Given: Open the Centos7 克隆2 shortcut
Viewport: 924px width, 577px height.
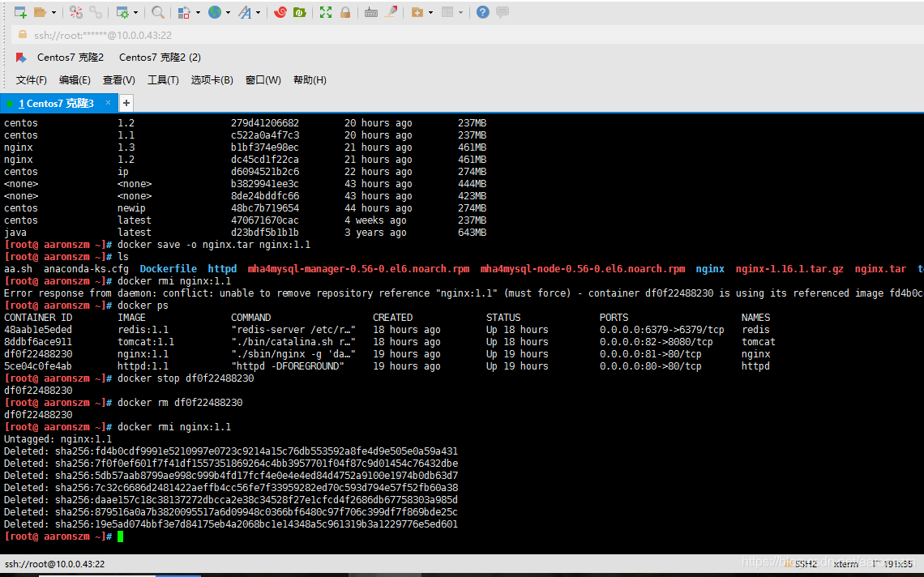Looking at the screenshot, I should pos(71,58).
